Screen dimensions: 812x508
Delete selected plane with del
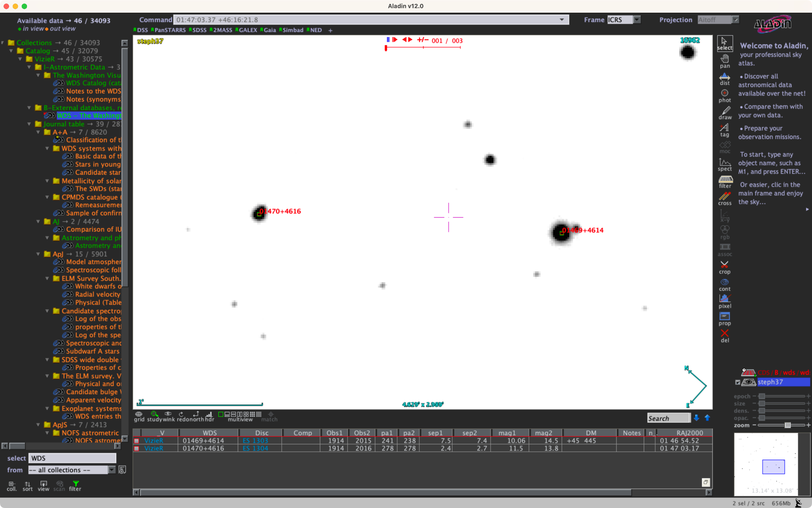724,336
